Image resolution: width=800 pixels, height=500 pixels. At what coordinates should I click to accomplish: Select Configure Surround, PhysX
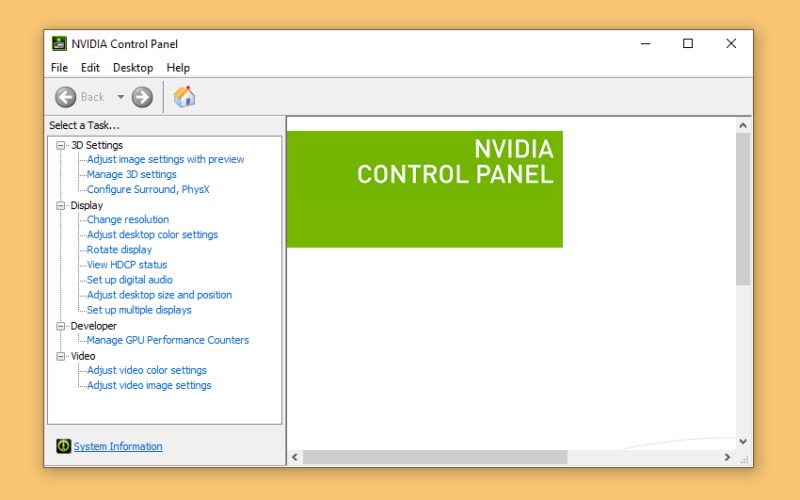(148, 190)
